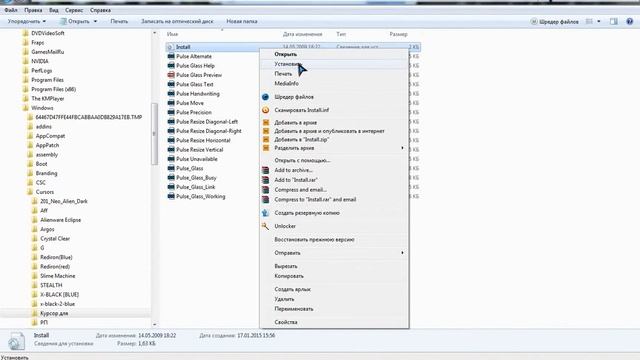
Task: Sort by the Дата изменения column header
Action: [302, 34]
